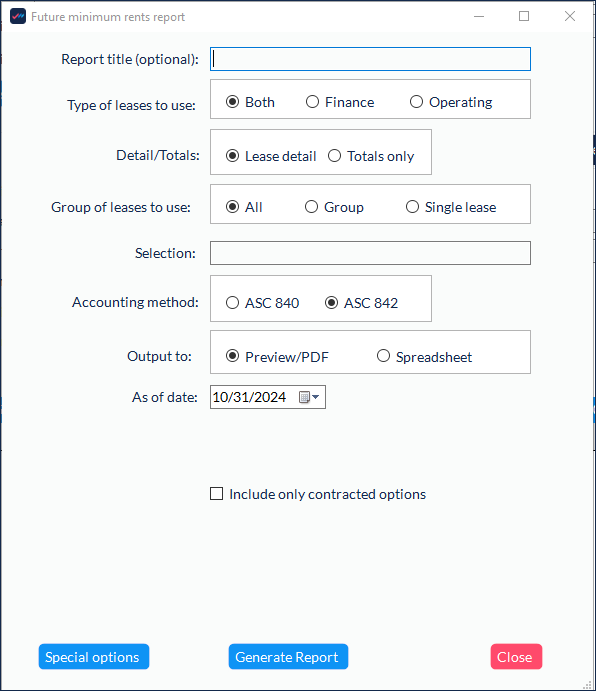
Task: Select Finance lease type
Action: click(x=340, y=102)
